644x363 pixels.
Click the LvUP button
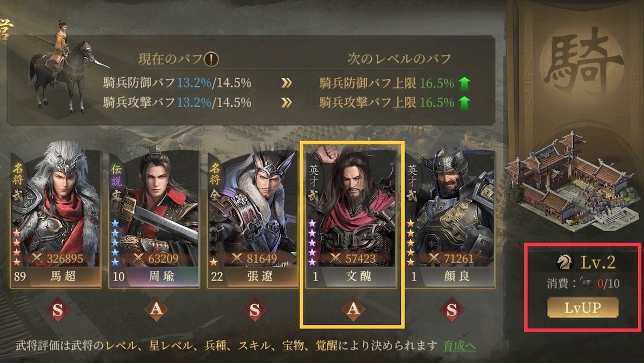click(x=583, y=308)
